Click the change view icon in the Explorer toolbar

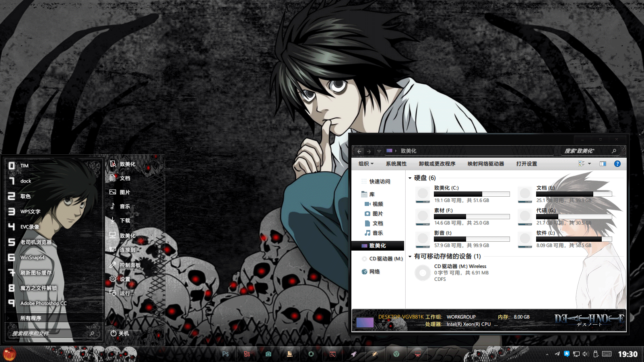(581, 164)
